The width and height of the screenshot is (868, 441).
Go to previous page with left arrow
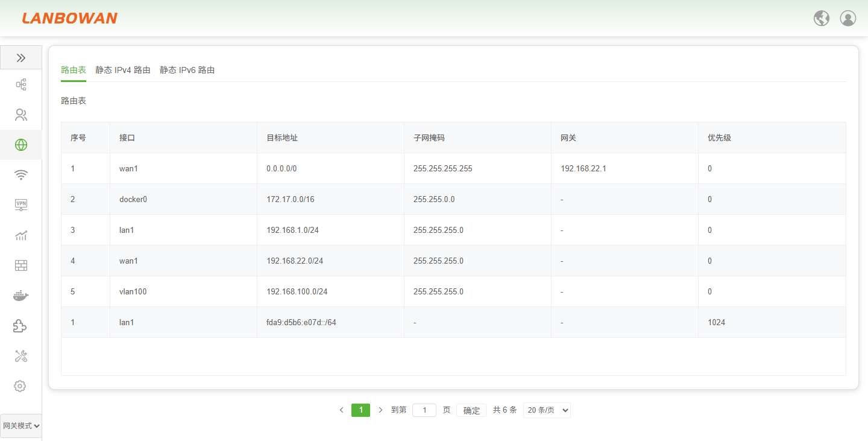pyautogui.click(x=341, y=410)
